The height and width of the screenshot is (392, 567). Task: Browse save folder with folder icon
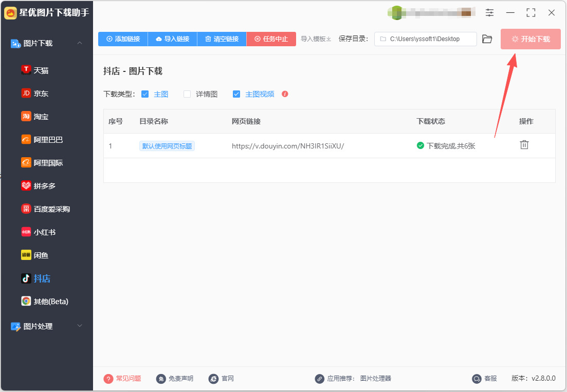[x=487, y=39]
